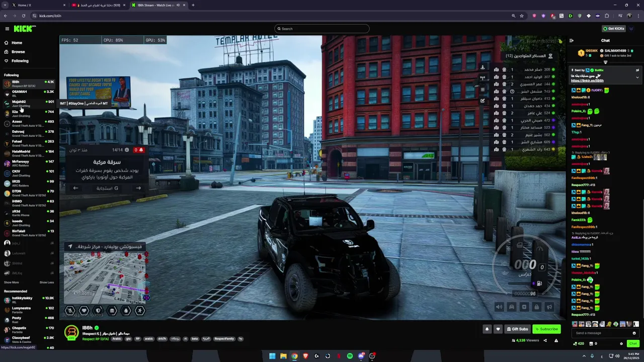
Task: Click the Respect RP (GTA) category link
Action: [x=96, y=339]
